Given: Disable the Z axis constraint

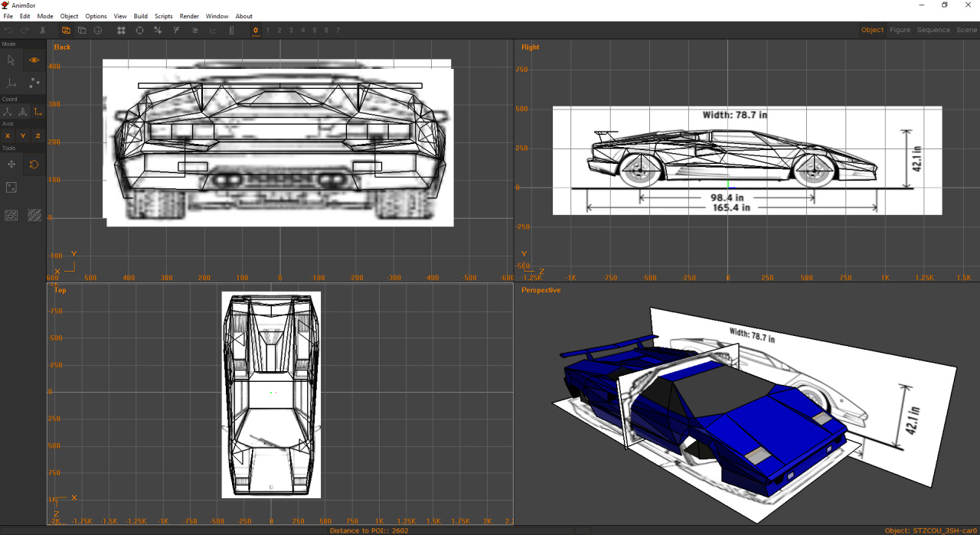Looking at the screenshot, I should [37, 135].
